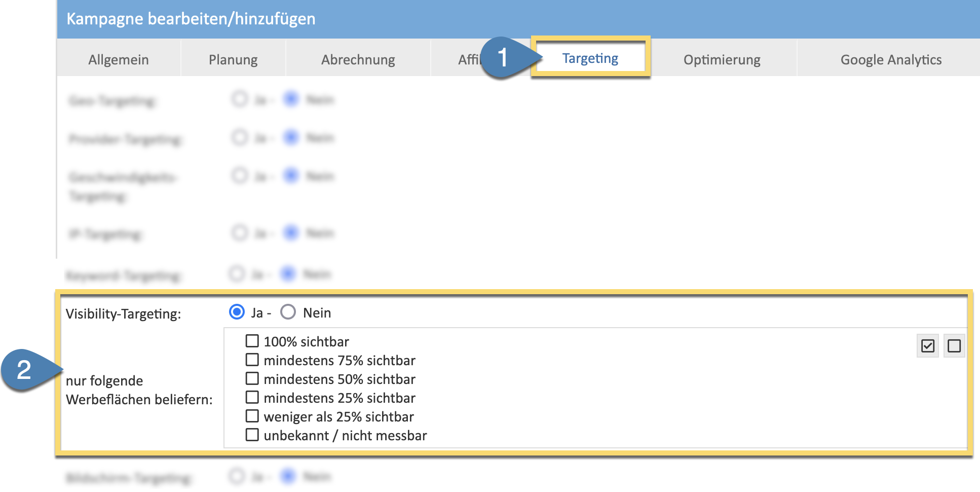Select Ja for Provider-Targeting
The width and height of the screenshot is (980, 492).
[x=239, y=137]
